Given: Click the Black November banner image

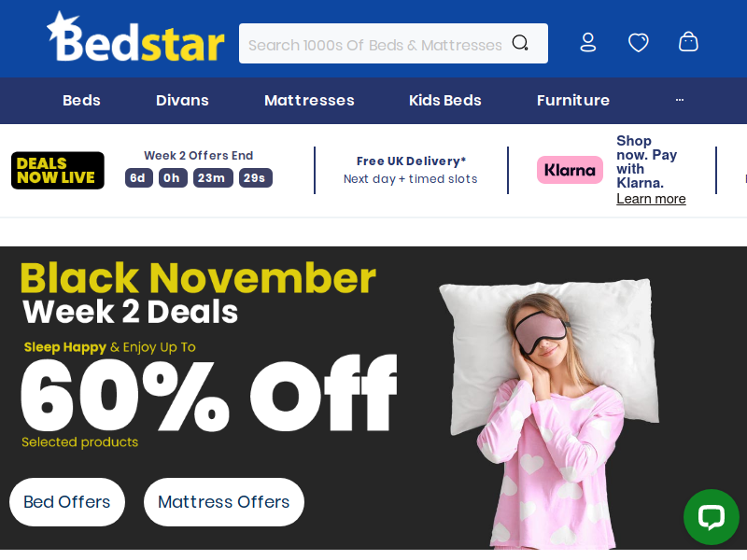Looking at the screenshot, I should pos(373,399).
